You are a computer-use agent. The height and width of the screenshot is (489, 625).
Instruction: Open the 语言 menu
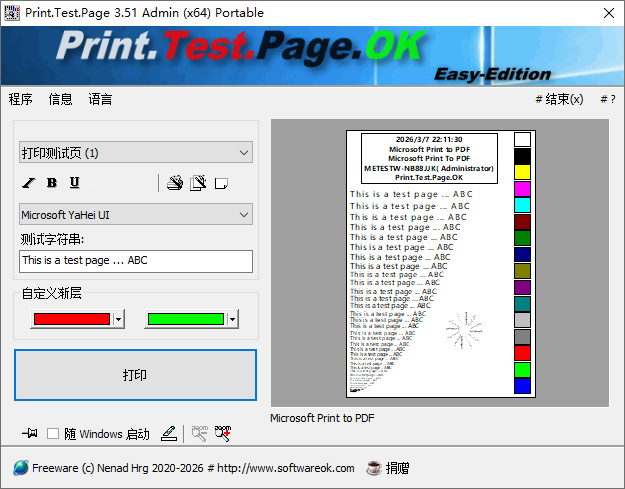pos(100,99)
